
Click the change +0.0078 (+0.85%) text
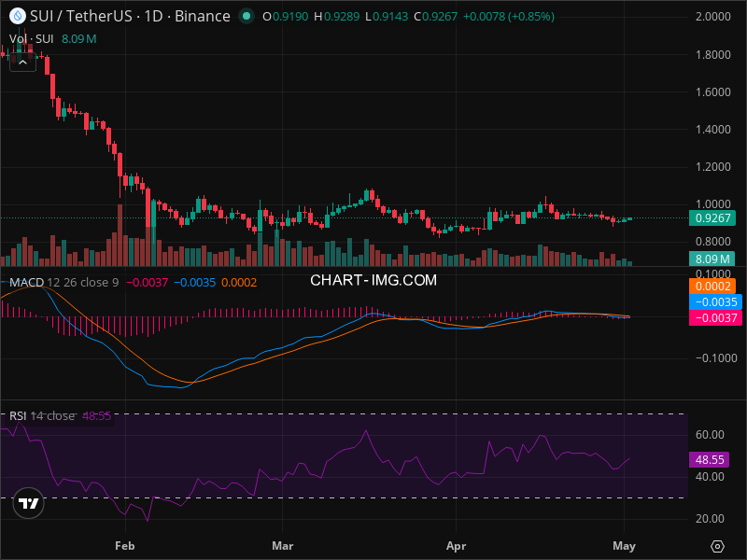pos(509,17)
